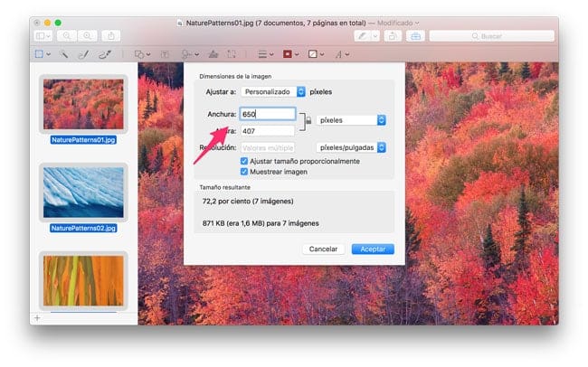Select the NaturePatterns01.jpg thumbnail
Image resolution: width=588 pixels, height=367 pixels.
click(83, 104)
